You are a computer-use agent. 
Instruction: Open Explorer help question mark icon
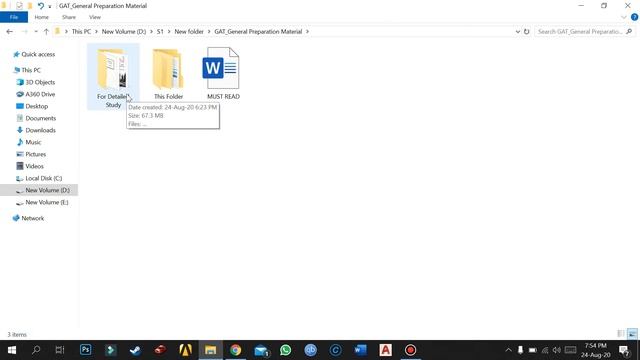pos(634,17)
